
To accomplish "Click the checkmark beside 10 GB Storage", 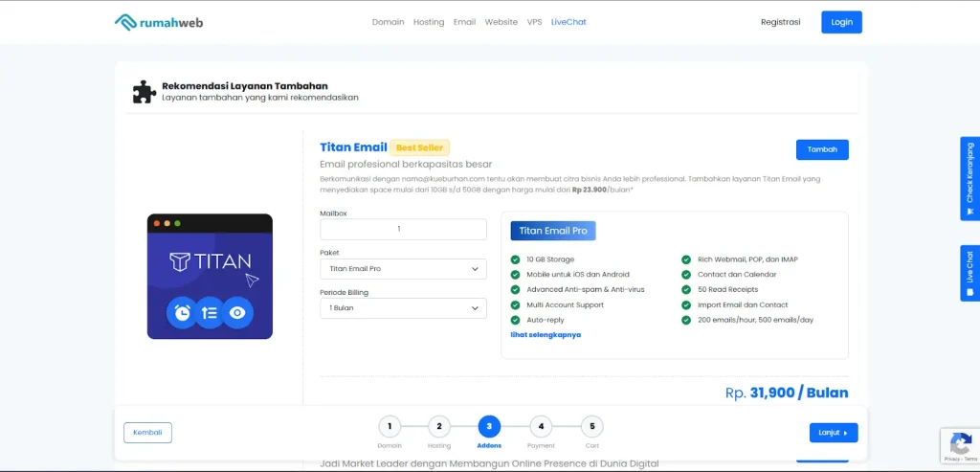I will [515, 259].
